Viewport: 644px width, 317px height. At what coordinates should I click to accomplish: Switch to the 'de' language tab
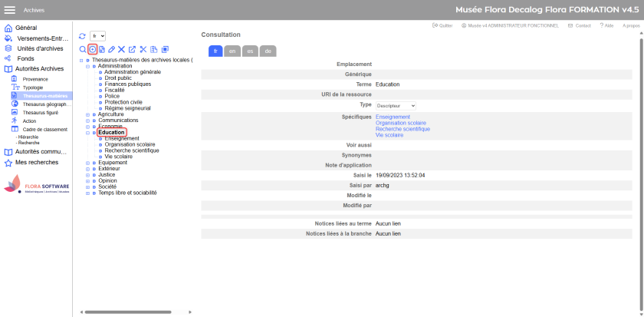click(x=268, y=51)
